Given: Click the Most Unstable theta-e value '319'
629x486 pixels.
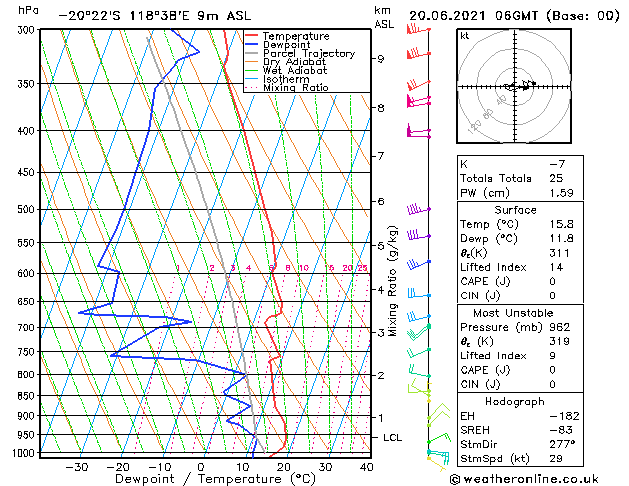Looking at the screenshot, I should click(x=560, y=341).
